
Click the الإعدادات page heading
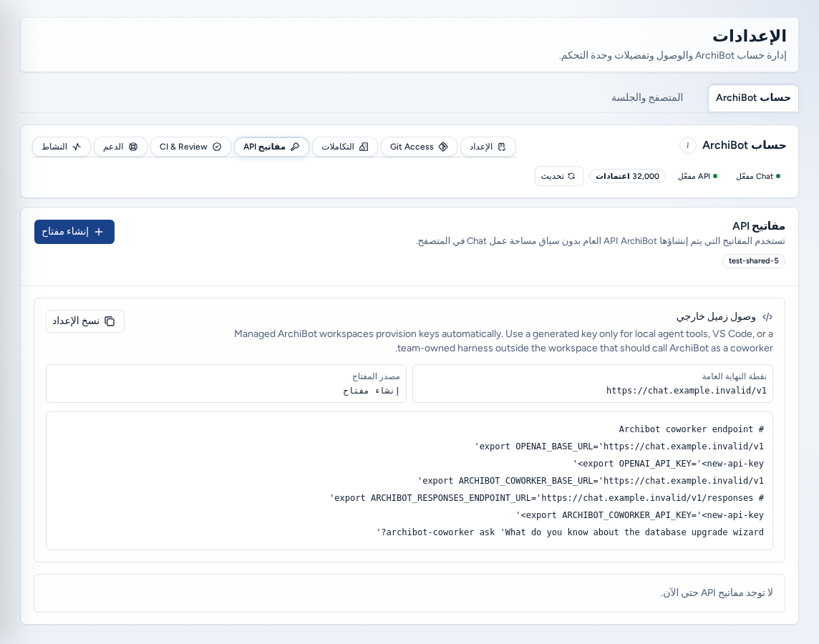750,36
